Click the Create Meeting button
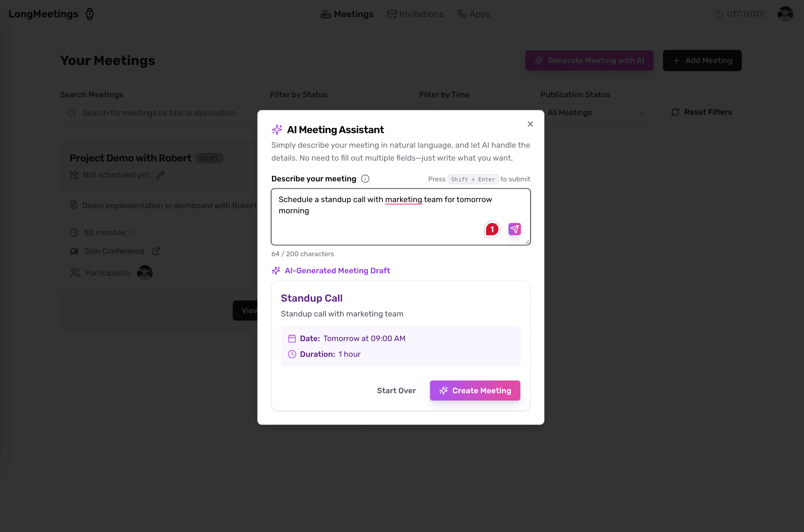This screenshot has height=532, width=804. pyautogui.click(x=475, y=390)
